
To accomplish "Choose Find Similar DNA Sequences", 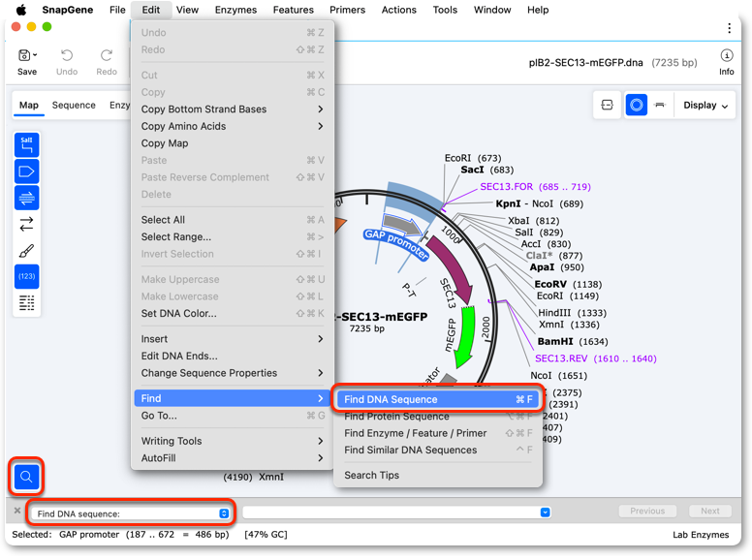I will tap(438, 451).
